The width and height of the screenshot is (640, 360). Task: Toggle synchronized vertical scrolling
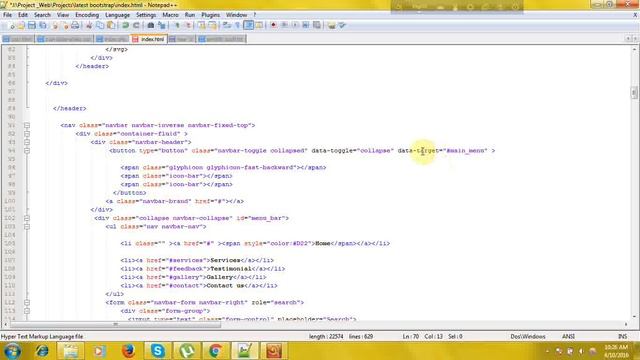pos(202,25)
